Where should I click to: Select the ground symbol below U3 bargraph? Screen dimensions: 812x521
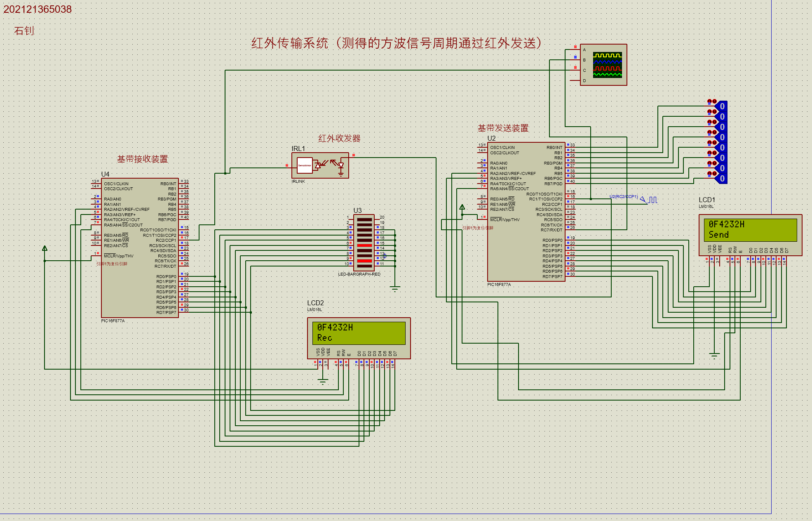[x=395, y=289]
